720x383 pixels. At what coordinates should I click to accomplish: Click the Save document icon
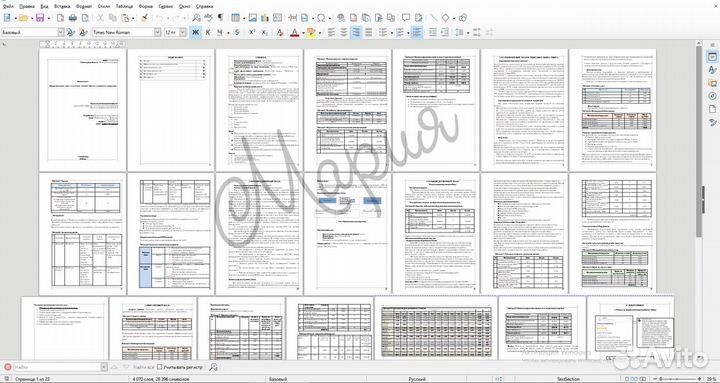(x=40, y=18)
